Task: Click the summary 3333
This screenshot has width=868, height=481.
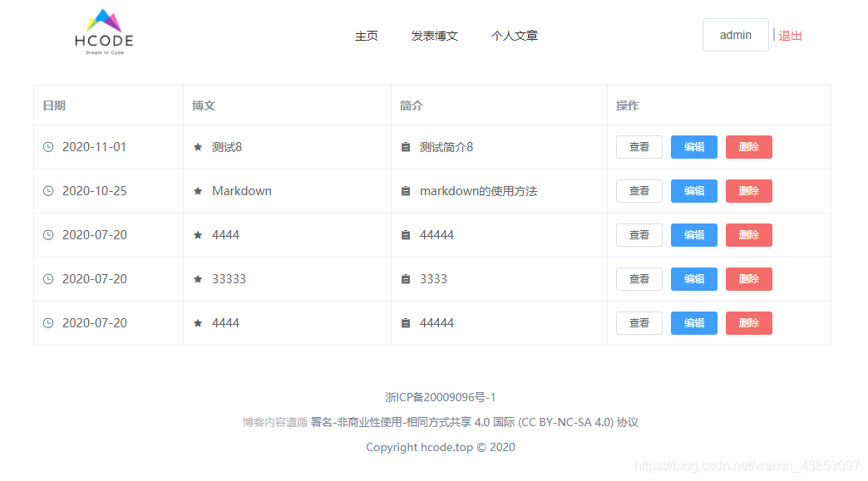Action: pyautogui.click(x=433, y=279)
